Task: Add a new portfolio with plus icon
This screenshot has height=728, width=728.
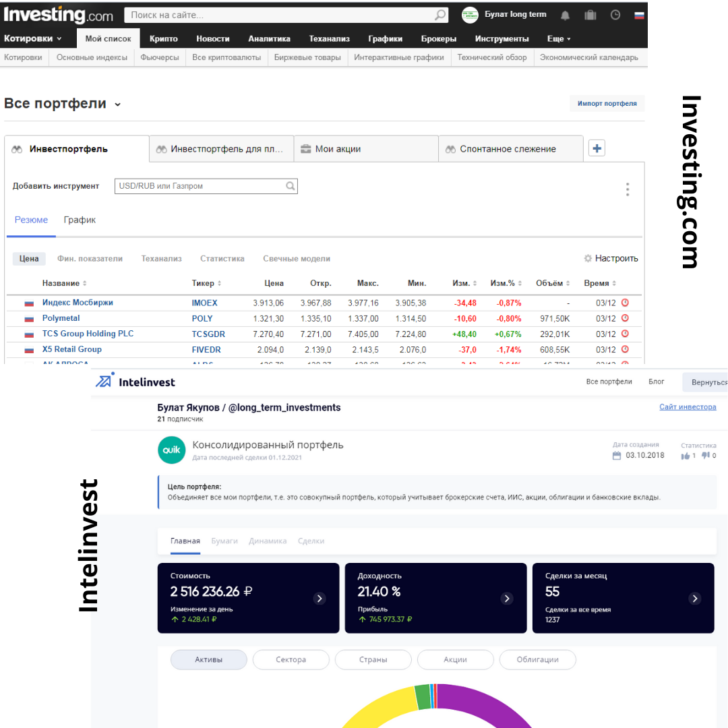Action: pos(597,148)
